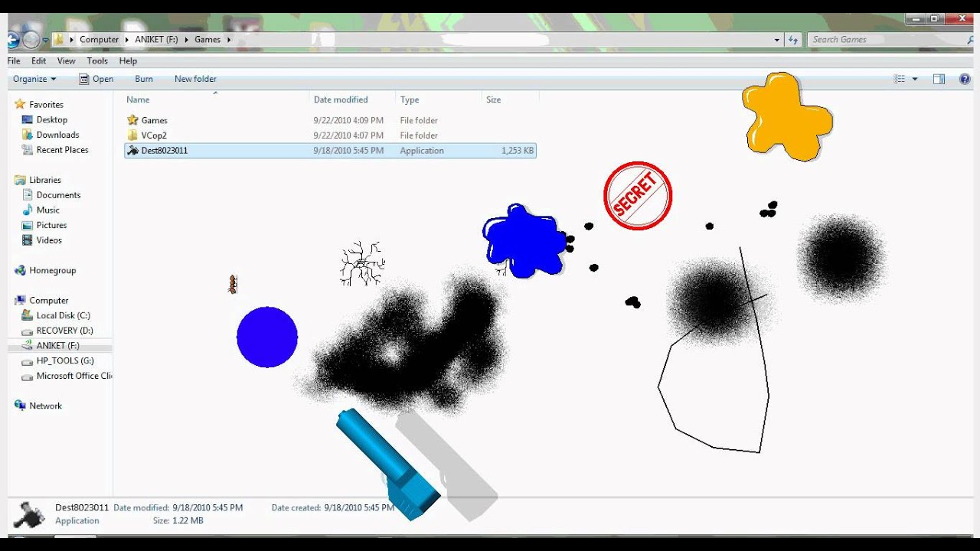Screen dimensions: 980x551
Task: Create a New folder
Action: click(x=195, y=79)
